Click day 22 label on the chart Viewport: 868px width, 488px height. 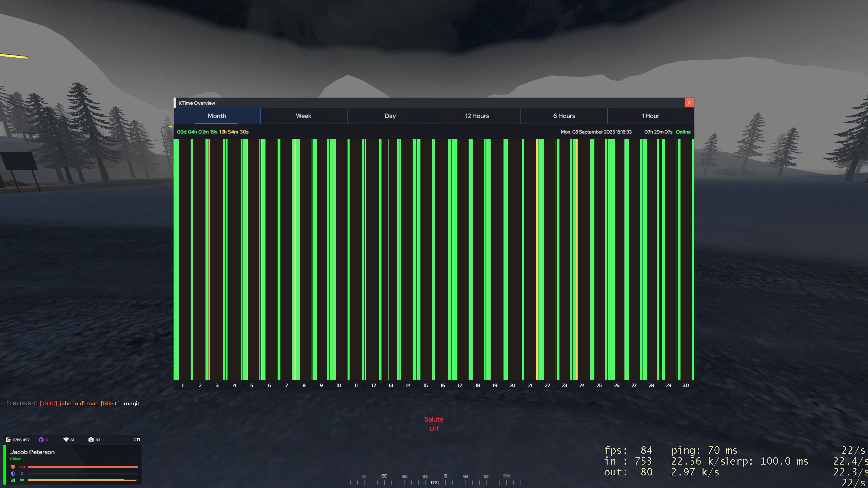[x=547, y=385]
